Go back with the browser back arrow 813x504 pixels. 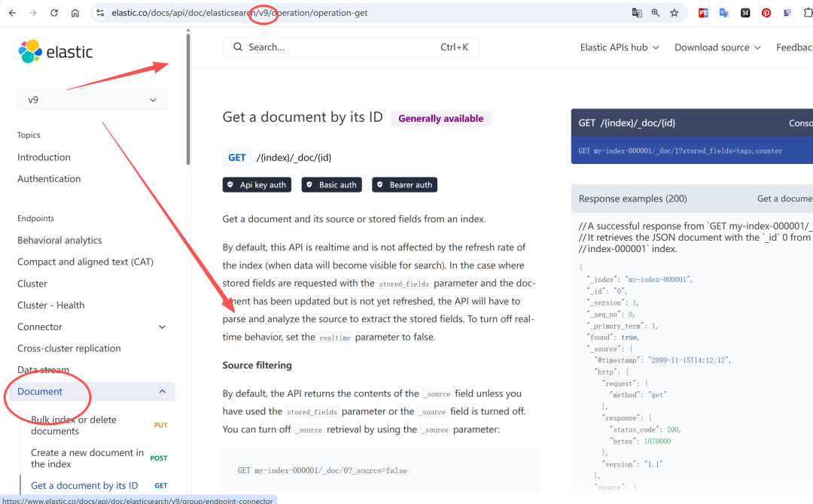[13, 13]
